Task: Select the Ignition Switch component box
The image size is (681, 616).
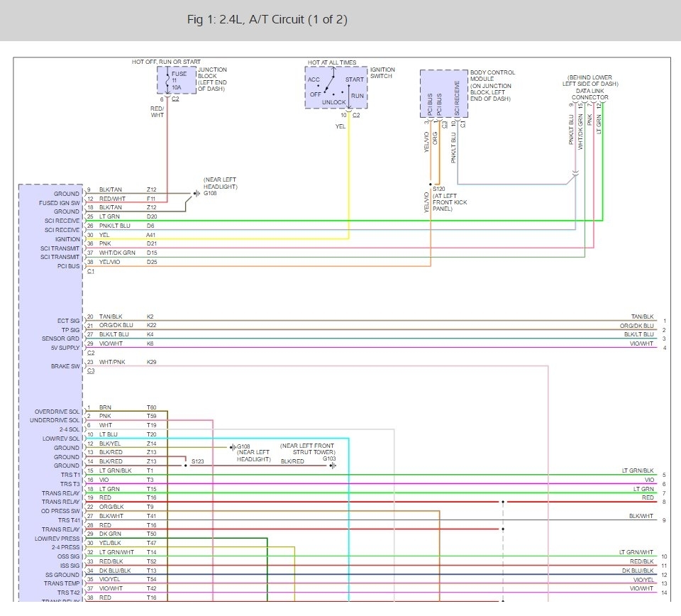Action: tap(336, 87)
